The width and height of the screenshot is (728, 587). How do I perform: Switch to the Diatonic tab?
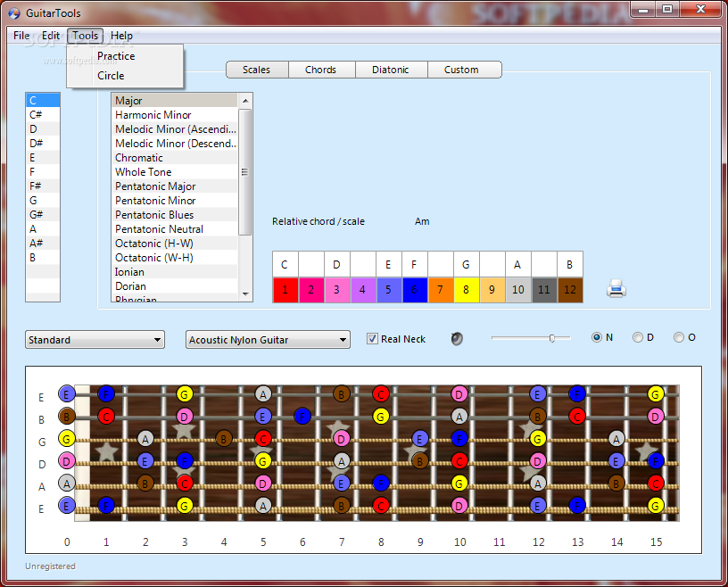(391, 70)
